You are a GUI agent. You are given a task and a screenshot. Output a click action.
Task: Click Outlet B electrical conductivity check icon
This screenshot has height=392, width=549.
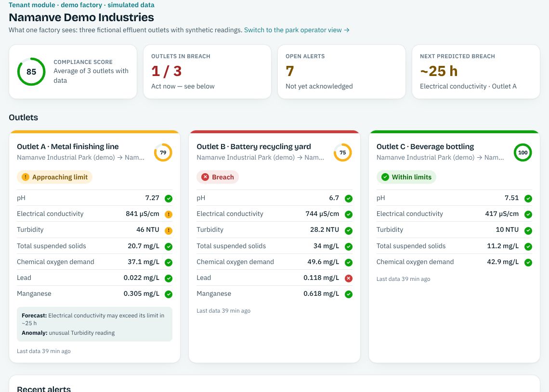click(x=348, y=215)
